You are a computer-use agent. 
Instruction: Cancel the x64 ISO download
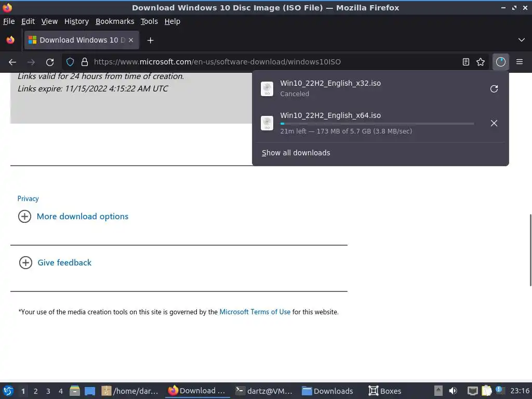click(x=494, y=123)
